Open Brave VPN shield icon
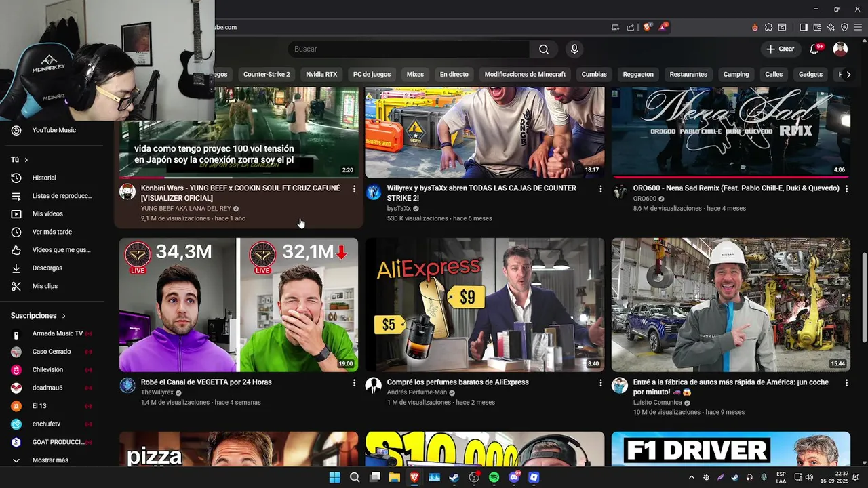The width and height of the screenshot is (868, 488). click(844, 27)
